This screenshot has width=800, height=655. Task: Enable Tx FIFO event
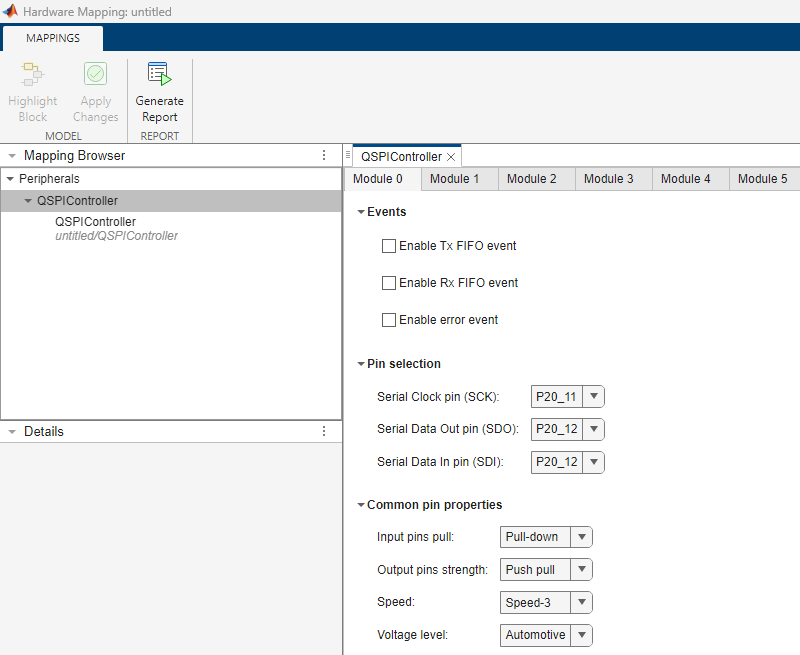[389, 245]
